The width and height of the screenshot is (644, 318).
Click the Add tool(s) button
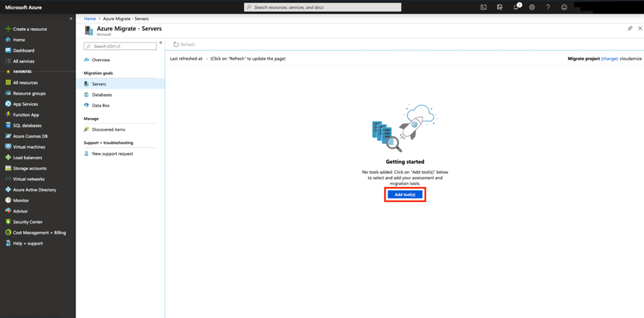[405, 195]
